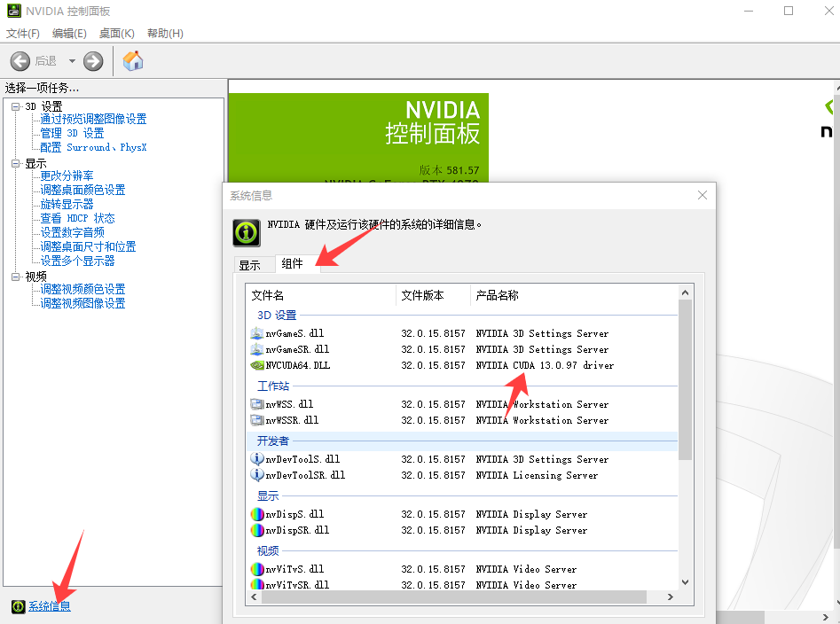Viewport: 840px width, 624px height.
Task: Click the Back arrow toolbar icon
Action: pos(20,61)
